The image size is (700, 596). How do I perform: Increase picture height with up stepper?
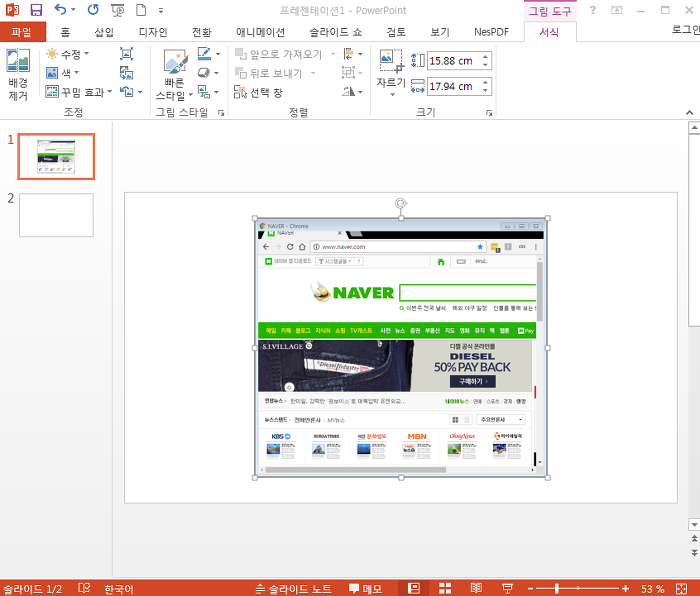[485, 56]
